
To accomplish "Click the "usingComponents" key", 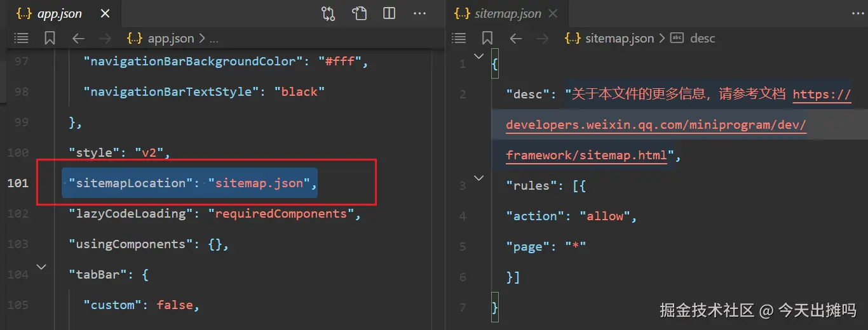I will click(x=130, y=244).
